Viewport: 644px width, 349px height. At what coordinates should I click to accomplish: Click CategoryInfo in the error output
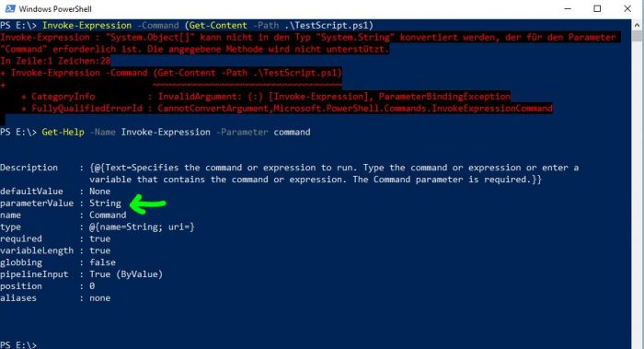click(x=63, y=97)
